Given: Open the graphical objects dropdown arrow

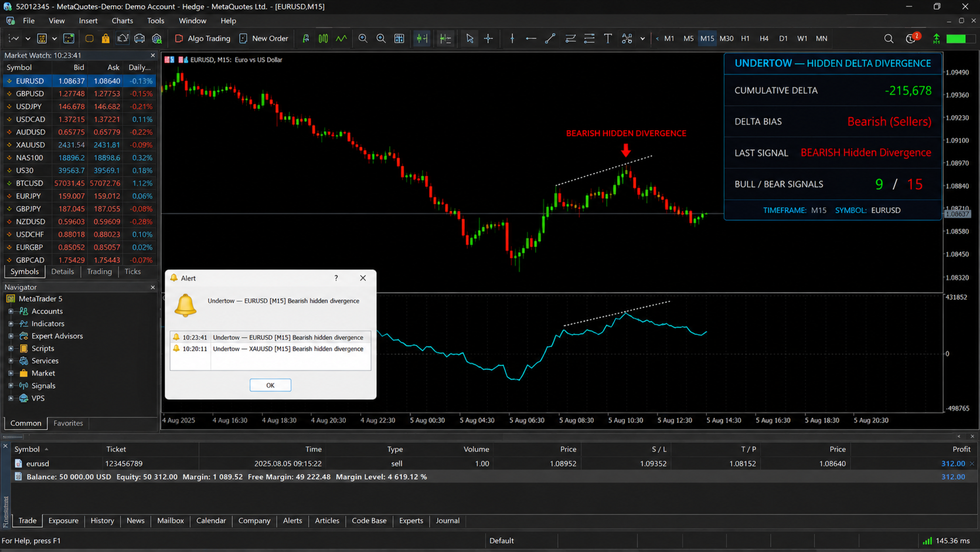Looking at the screenshot, I should tap(642, 39).
